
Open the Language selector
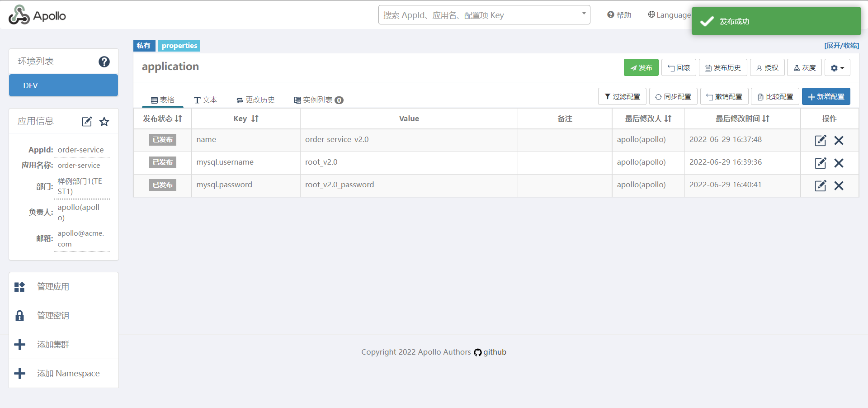pos(669,15)
